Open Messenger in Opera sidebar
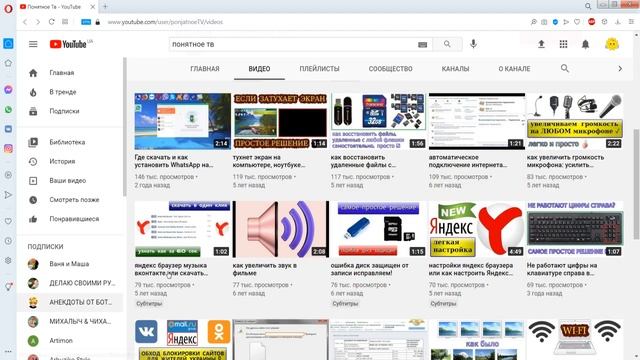 pyautogui.click(x=8, y=90)
